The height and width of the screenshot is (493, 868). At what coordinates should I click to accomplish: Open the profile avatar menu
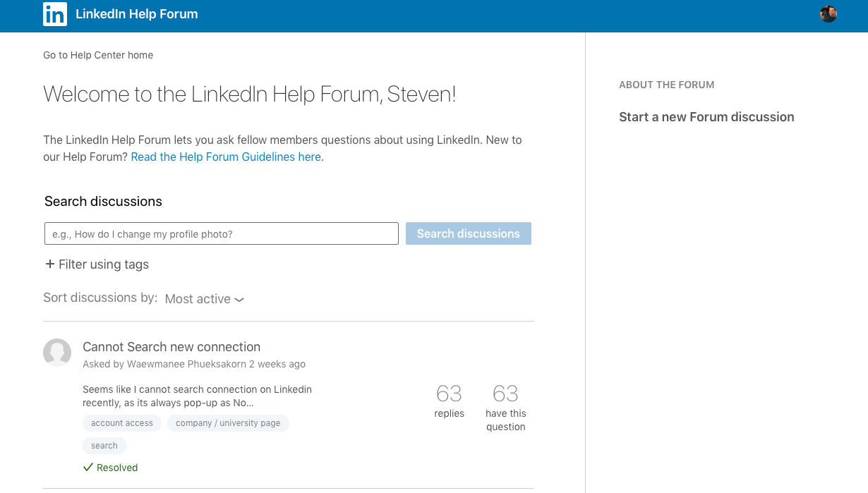(828, 14)
